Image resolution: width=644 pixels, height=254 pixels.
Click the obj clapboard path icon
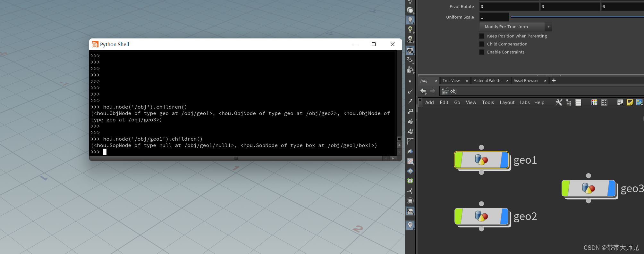click(x=445, y=91)
